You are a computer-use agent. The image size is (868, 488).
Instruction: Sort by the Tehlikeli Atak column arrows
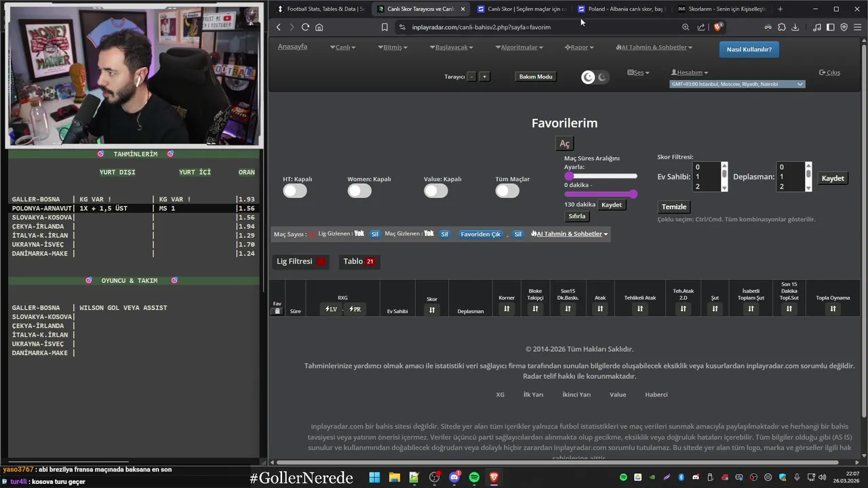point(640,308)
